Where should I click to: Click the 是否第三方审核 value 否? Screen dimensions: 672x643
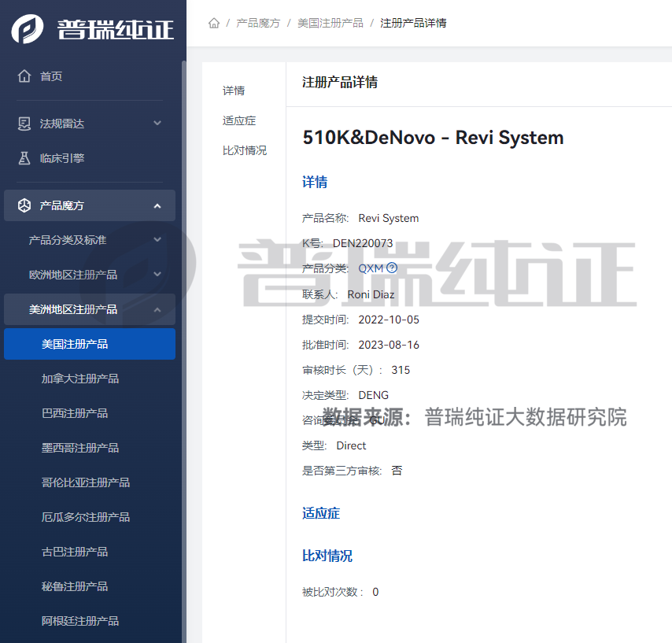397,471
